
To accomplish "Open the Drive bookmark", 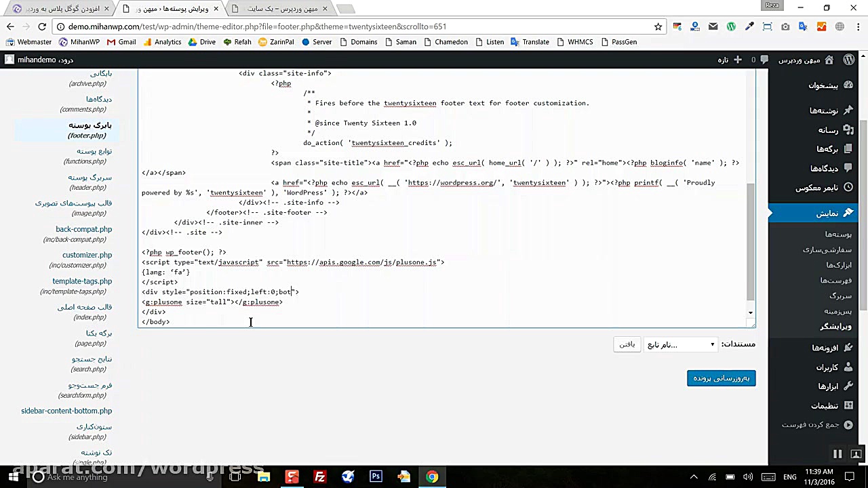I will 202,42.
